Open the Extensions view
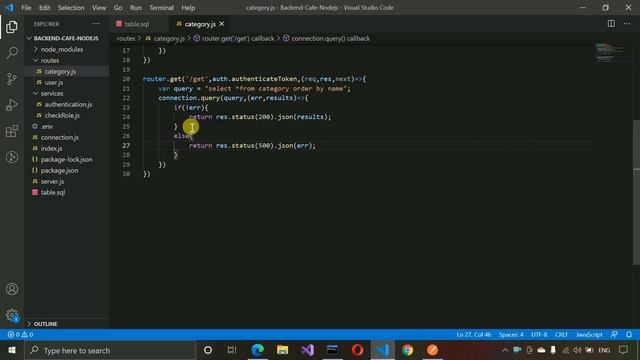This screenshot has height=360, width=640. pyautogui.click(x=12, y=131)
